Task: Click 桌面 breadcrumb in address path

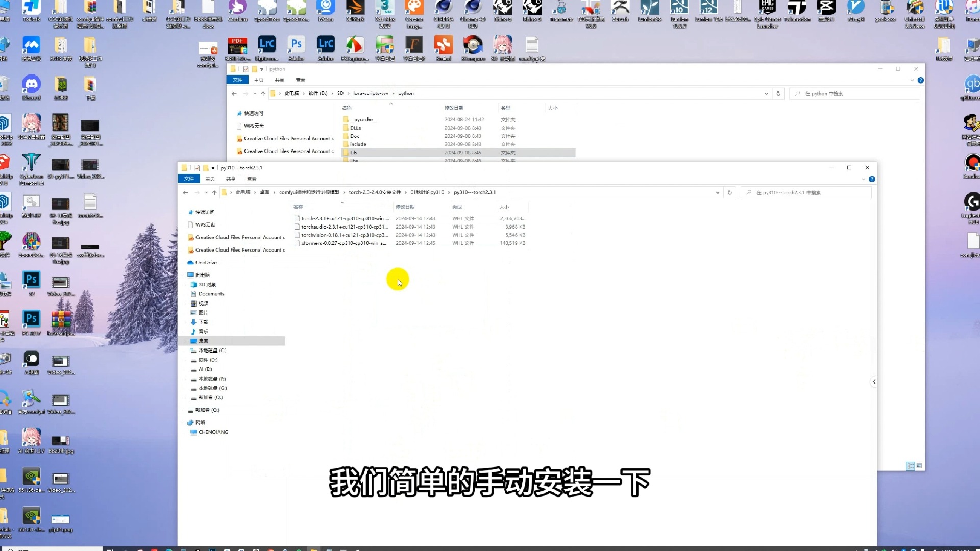Action: (264, 192)
